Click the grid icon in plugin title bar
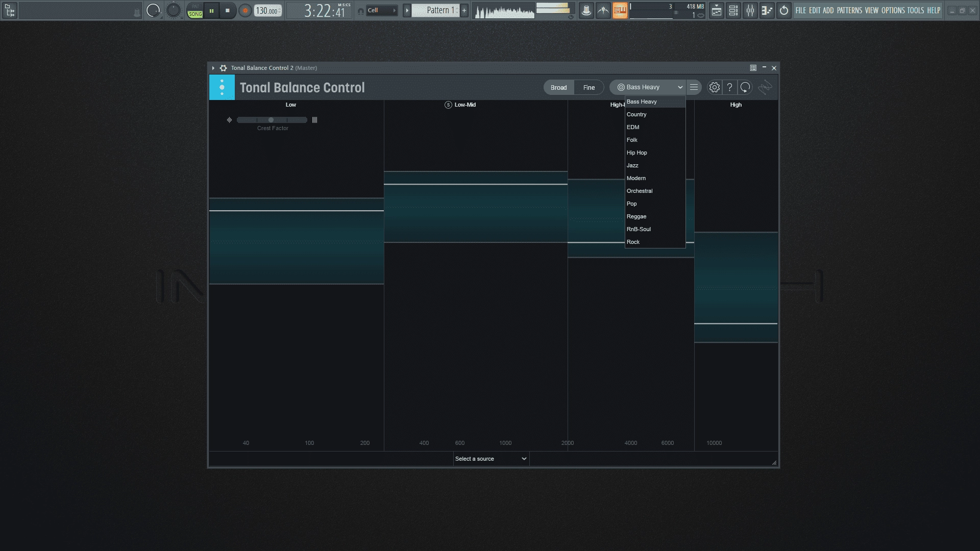The image size is (980, 551). [x=753, y=68]
